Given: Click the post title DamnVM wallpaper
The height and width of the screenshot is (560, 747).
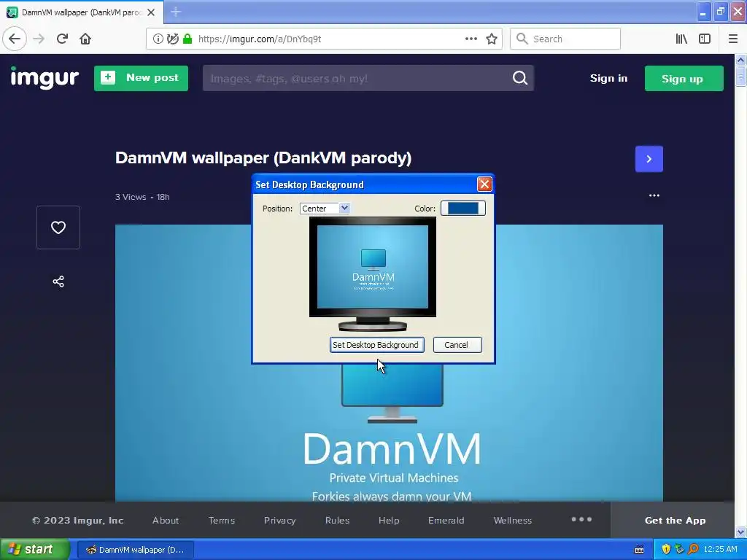Looking at the screenshot, I should click(x=263, y=157).
